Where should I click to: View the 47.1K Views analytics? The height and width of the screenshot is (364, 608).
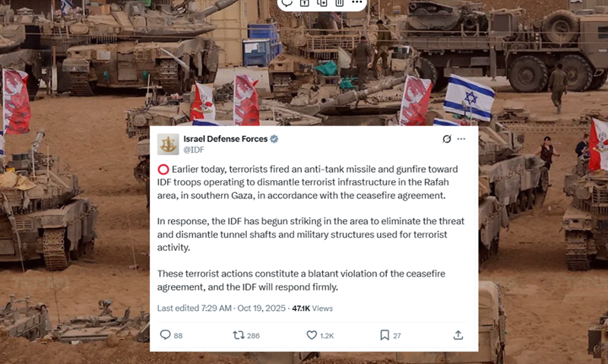coord(312,309)
